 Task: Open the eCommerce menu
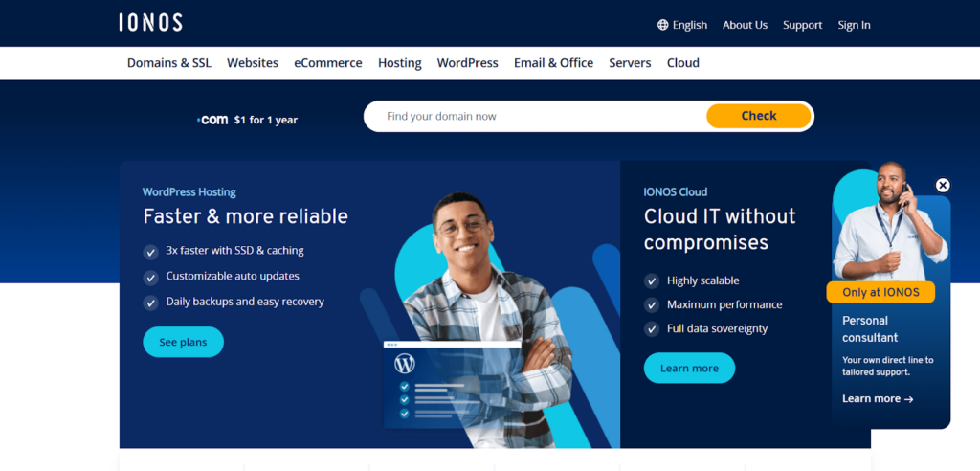point(328,63)
